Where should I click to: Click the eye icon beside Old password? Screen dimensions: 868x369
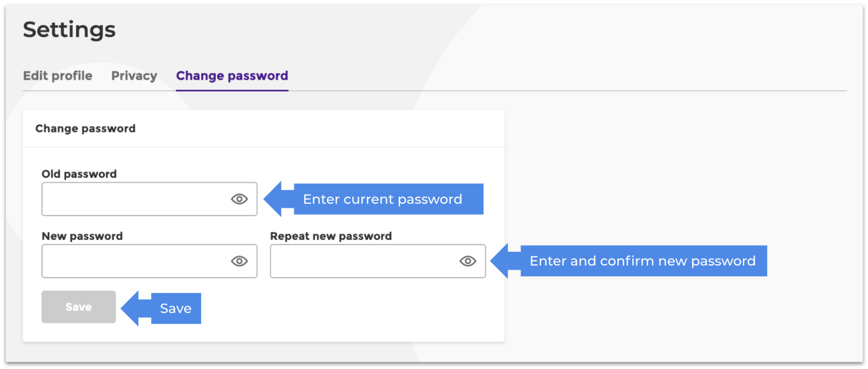(239, 199)
